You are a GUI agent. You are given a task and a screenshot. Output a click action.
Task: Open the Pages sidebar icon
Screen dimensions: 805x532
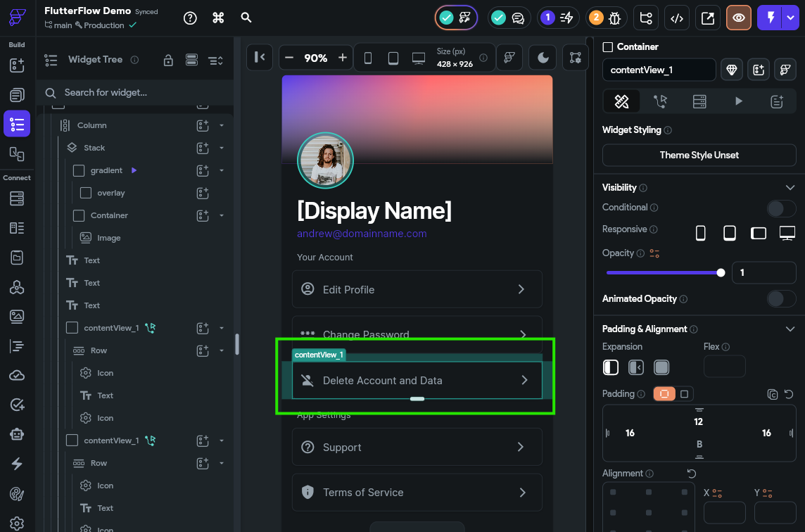[17, 94]
